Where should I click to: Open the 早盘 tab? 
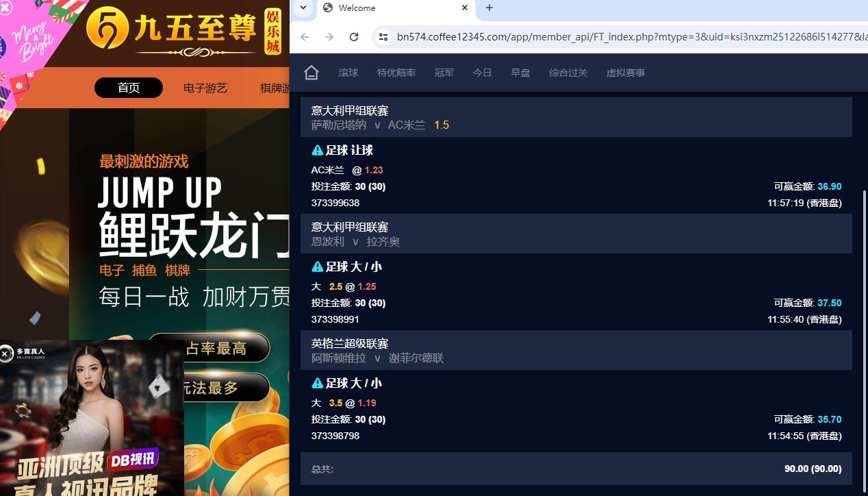(521, 73)
